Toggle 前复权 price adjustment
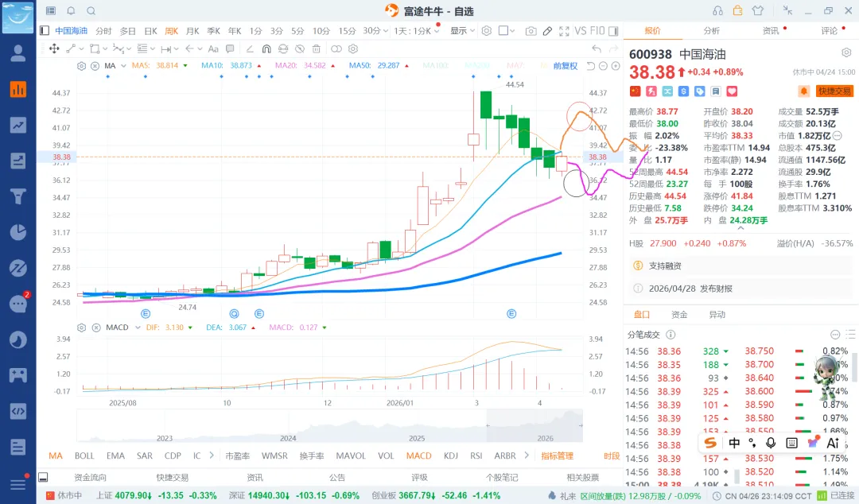 pyautogui.click(x=566, y=66)
